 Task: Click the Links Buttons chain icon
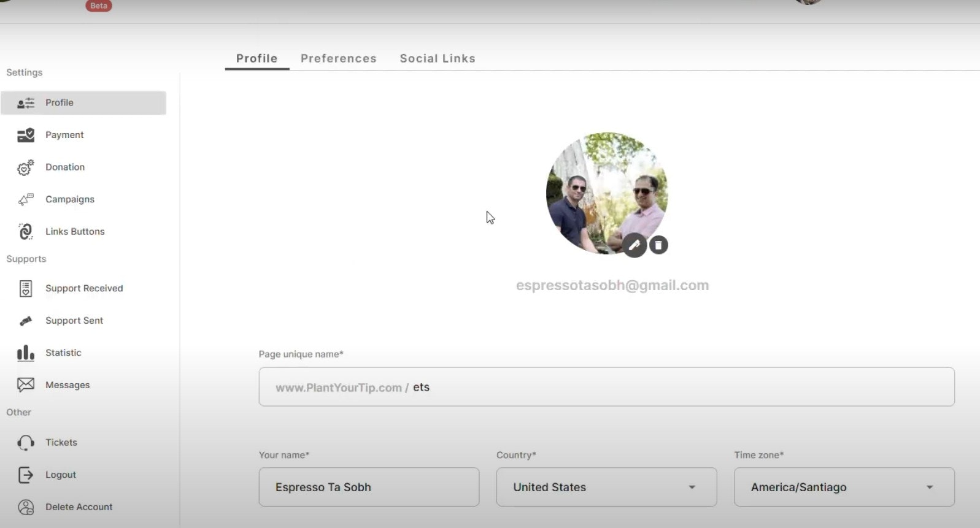coord(26,231)
